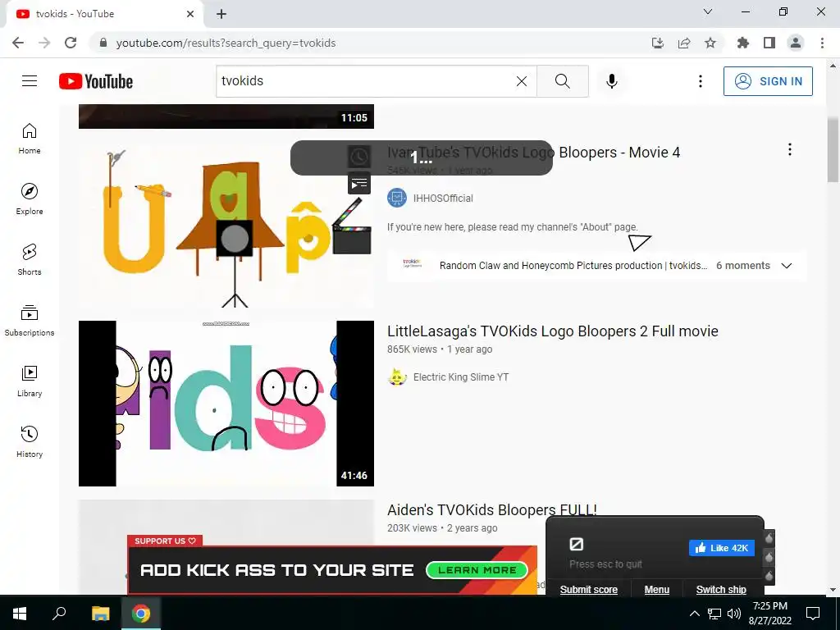Open Electric King Slime YT channel avatar
The image size is (840, 630).
point(397,377)
